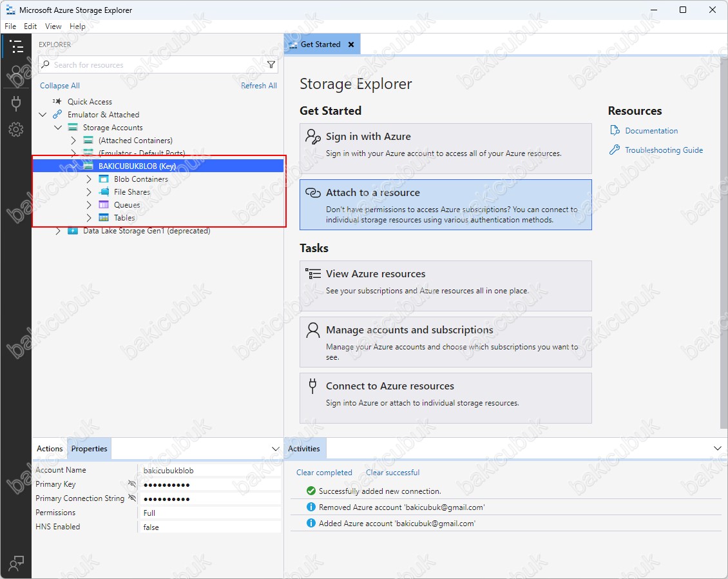Screen dimensions: 728x579
Task: Select the Activities tab
Action: [x=304, y=449]
